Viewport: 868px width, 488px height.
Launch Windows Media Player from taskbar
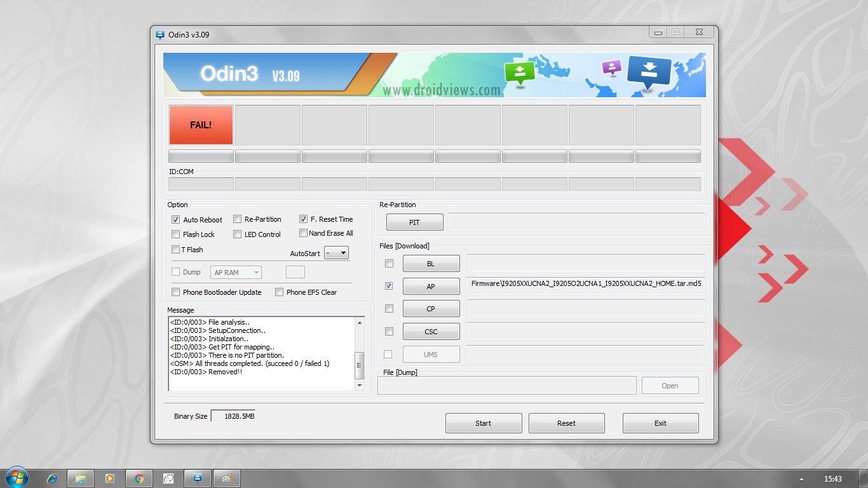click(x=109, y=478)
